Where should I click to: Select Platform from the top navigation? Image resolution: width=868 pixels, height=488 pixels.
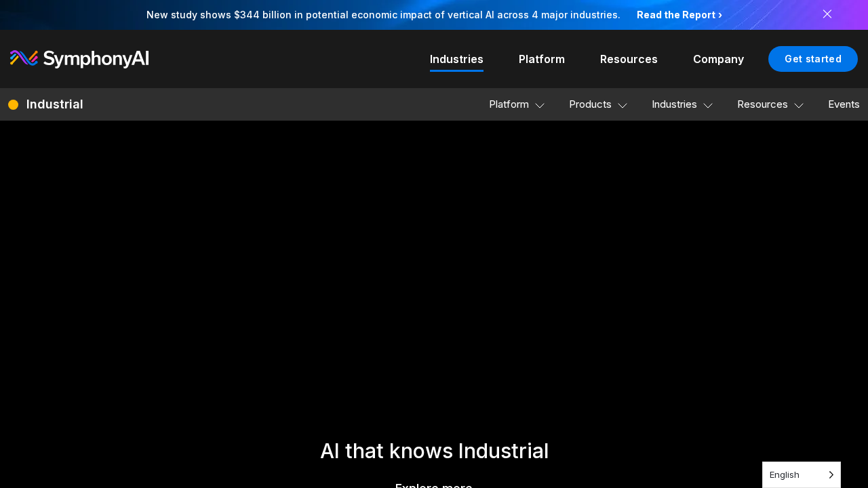pos(541,59)
